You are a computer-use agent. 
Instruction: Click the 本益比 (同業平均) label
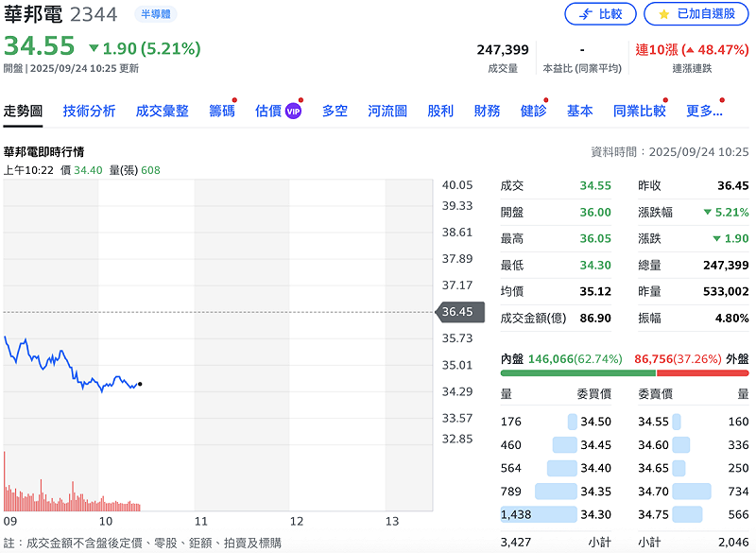click(582, 68)
